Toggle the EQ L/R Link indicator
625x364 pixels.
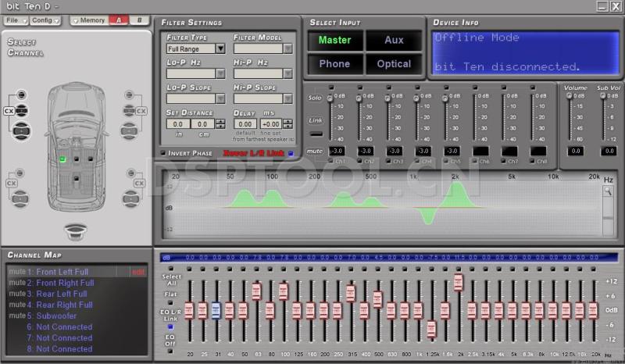(170, 327)
